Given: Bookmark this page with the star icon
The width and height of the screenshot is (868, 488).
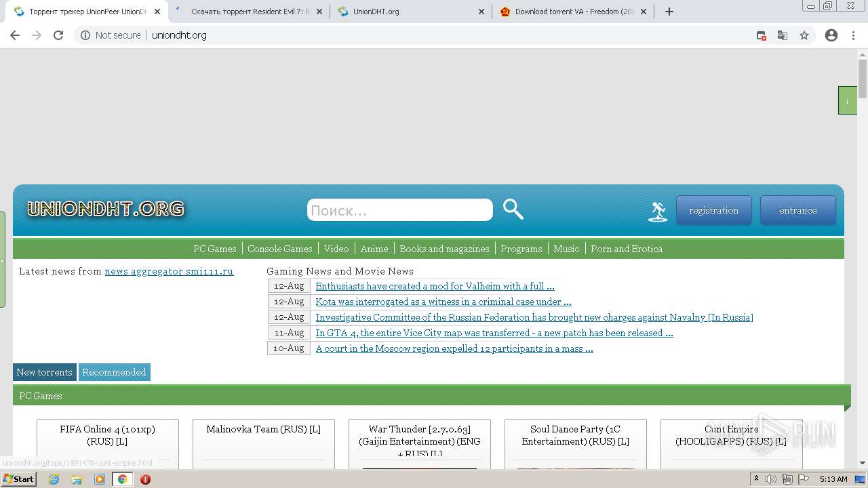Looking at the screenshot, I should click(804, 35).
